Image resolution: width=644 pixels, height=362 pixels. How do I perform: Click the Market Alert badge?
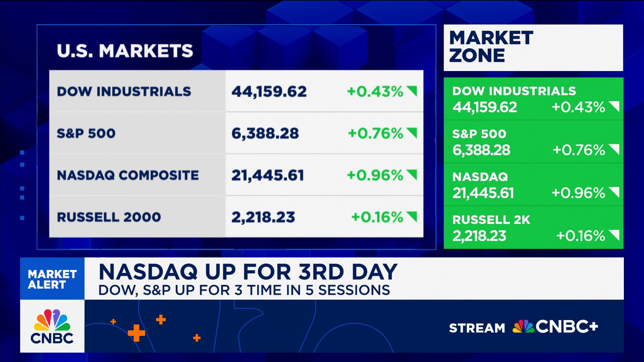point(52,279)
